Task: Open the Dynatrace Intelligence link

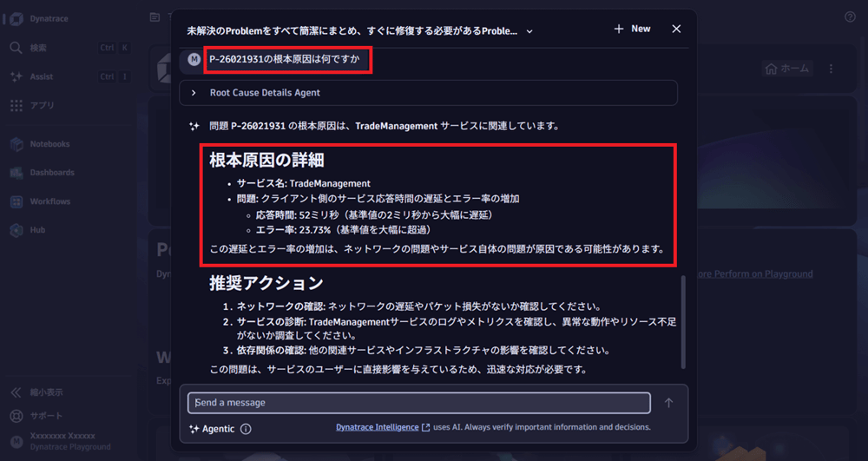Action: click(378, 427)
